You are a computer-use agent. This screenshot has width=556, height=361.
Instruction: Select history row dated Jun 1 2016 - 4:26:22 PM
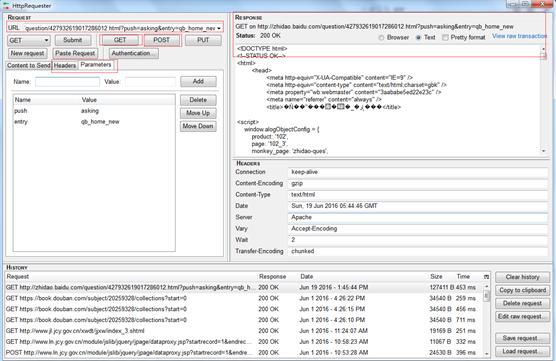pyautogui.click(x=244, y=298)
